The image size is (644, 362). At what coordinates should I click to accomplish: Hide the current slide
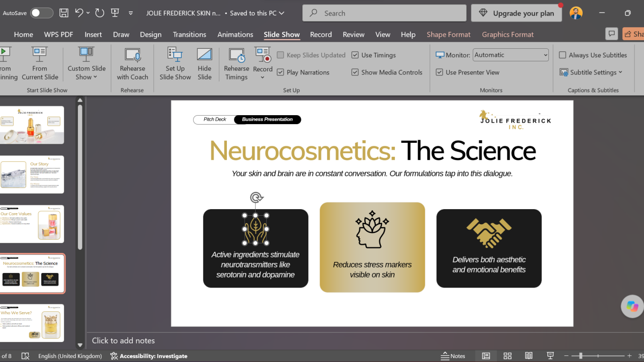coord(204,63)
